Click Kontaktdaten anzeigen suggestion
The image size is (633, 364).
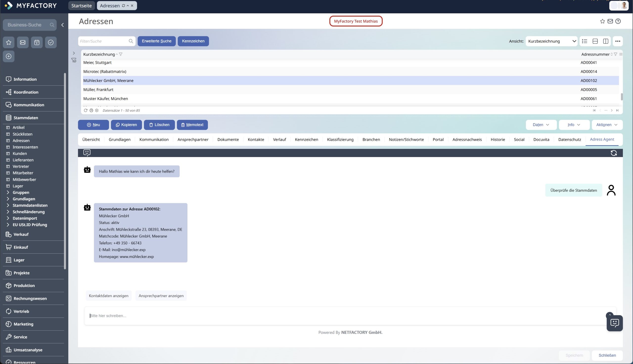coord(108,296)
